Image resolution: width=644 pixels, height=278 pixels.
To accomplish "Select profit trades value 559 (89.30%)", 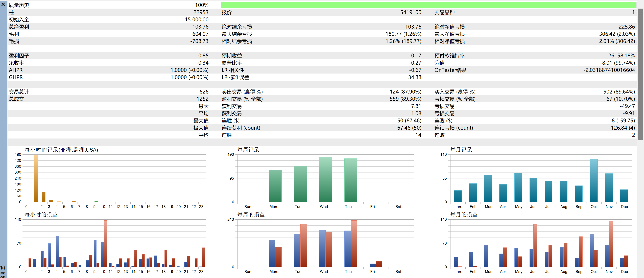I will click(x=405, y=99).
